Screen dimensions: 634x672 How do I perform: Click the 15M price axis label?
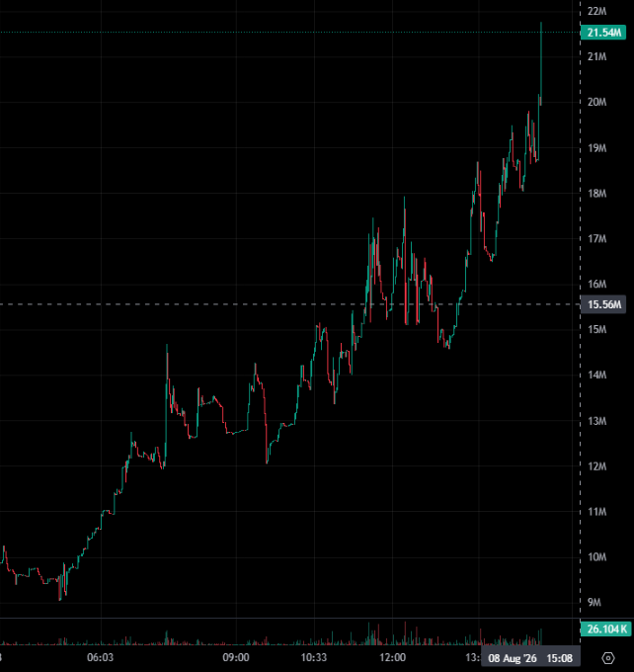click(596, 329)
